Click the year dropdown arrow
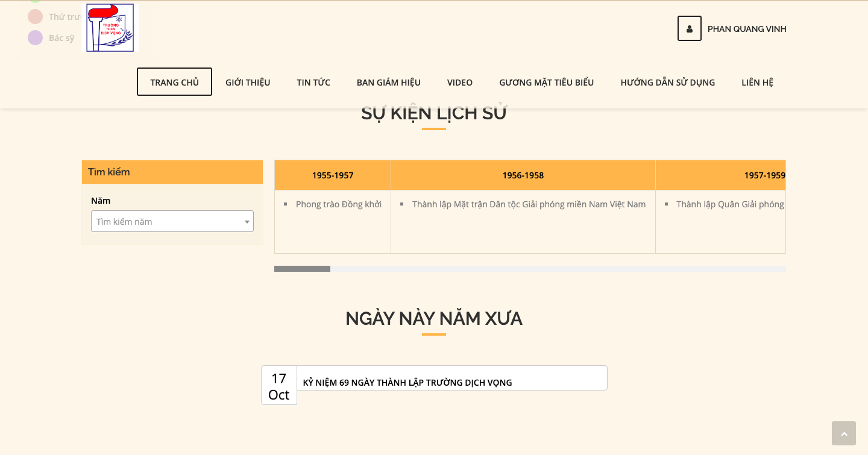 point(247,222)
